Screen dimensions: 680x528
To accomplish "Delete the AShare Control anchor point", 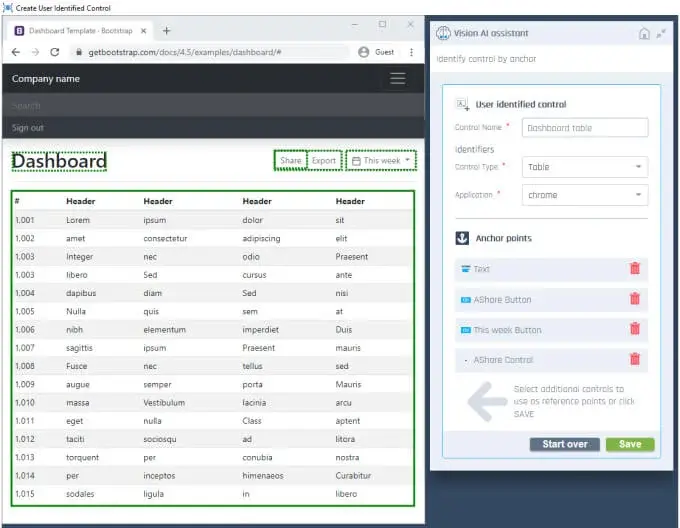I will (634, 359).
